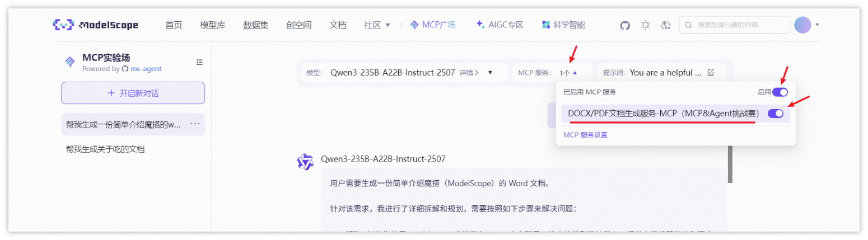Click the ms-agent GitHub icon
868x240 pixels.
coord(125,69)
